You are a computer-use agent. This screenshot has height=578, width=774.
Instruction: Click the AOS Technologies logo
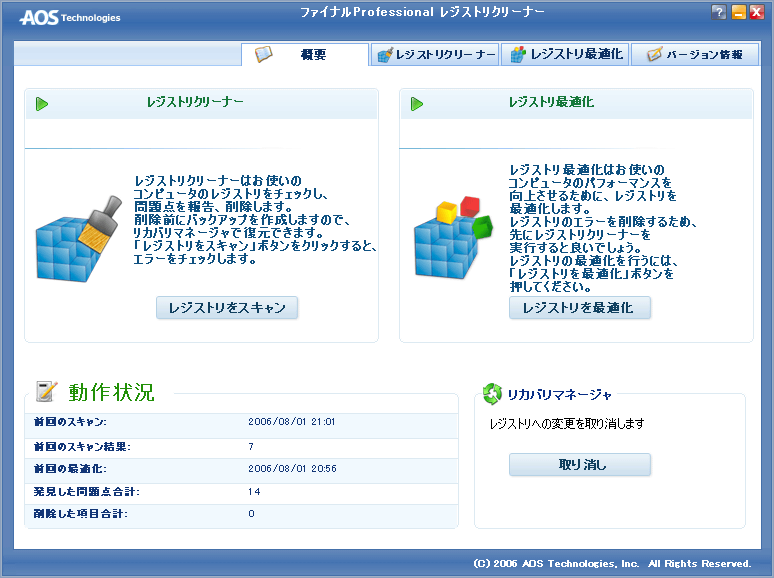[70, 18]
